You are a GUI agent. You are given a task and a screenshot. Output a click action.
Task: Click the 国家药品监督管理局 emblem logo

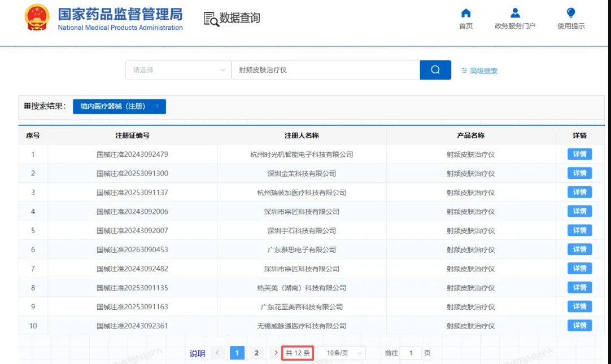37,17
